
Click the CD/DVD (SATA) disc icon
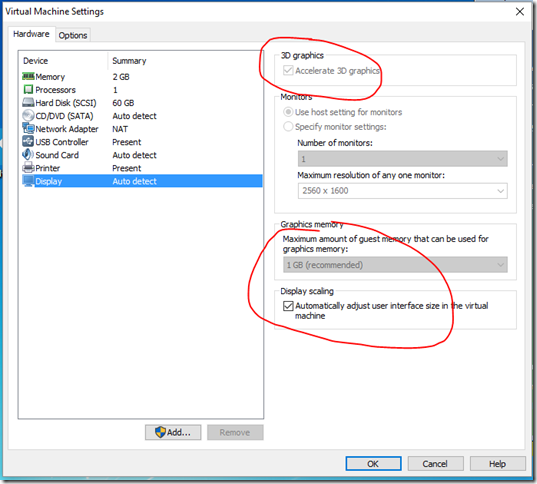(x=28, y=115)
